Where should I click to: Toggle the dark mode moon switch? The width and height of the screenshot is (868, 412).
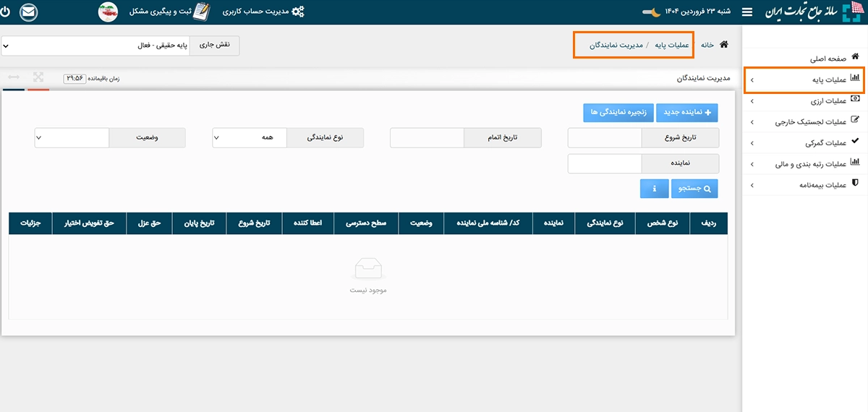[652, 12]
